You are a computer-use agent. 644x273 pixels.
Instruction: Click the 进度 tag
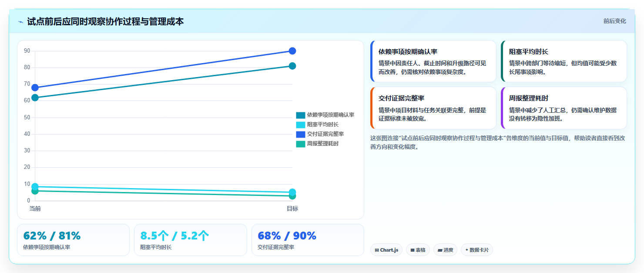pyautogui.click(x=445, y=250)
